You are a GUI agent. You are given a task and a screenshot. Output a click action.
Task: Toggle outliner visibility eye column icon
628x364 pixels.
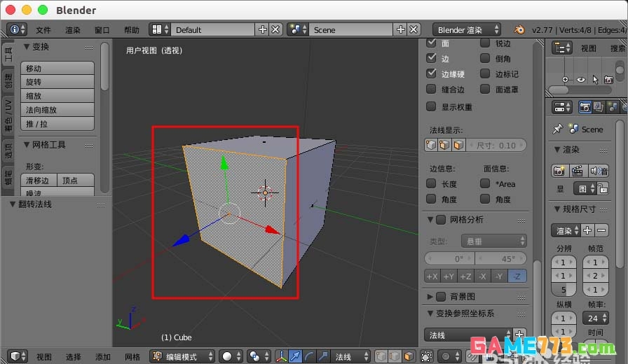(x=581, y=80)
